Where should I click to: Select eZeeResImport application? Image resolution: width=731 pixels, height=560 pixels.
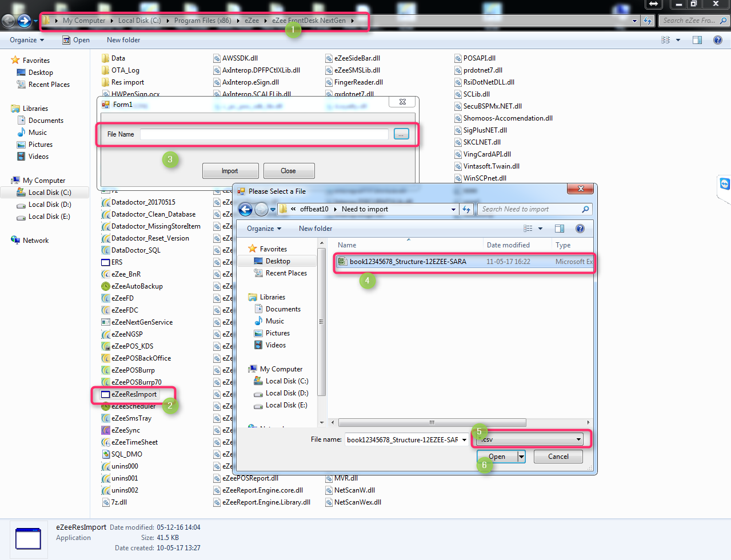129,394
